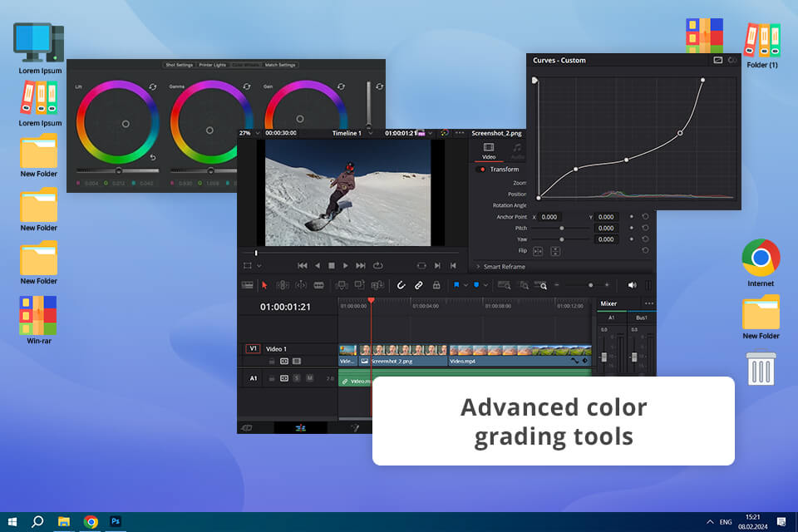Click the Replace Clip tool

377,285
